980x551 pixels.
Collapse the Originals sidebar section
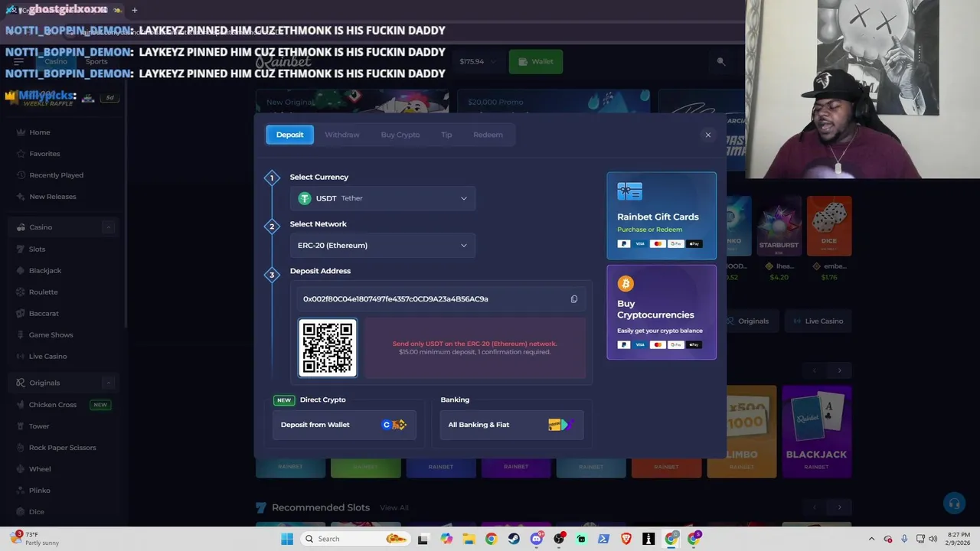[x=109, y=383]
